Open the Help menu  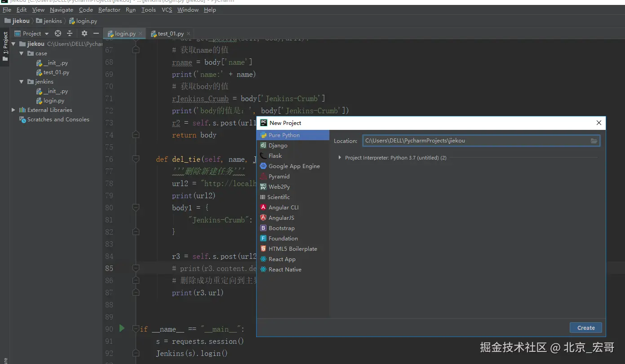(210, 9)
